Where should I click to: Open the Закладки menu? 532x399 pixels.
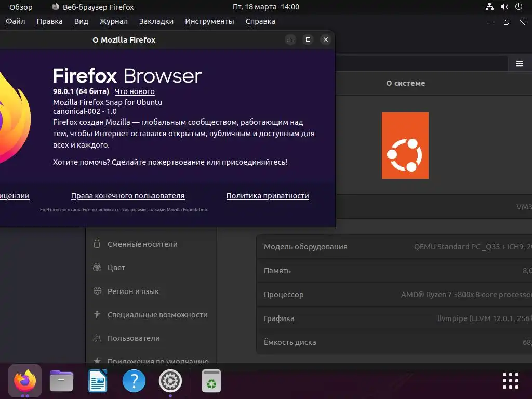(156, 21)
